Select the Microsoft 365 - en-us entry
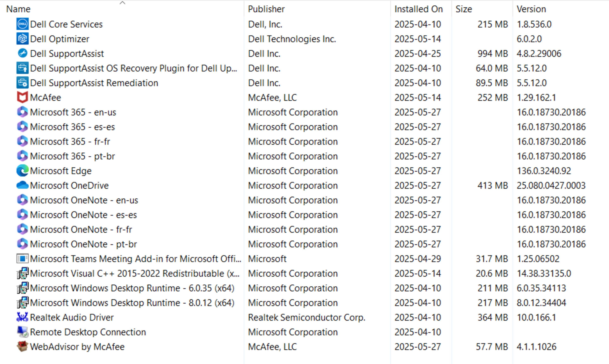This screenshot has height=364, width=609. (73, 112)
